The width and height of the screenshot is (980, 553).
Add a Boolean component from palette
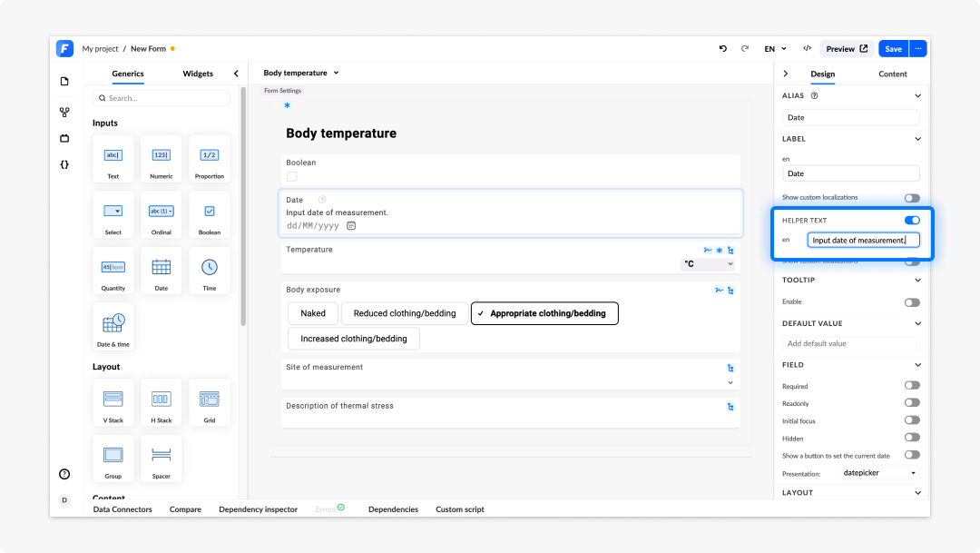(x=210, y=215)
